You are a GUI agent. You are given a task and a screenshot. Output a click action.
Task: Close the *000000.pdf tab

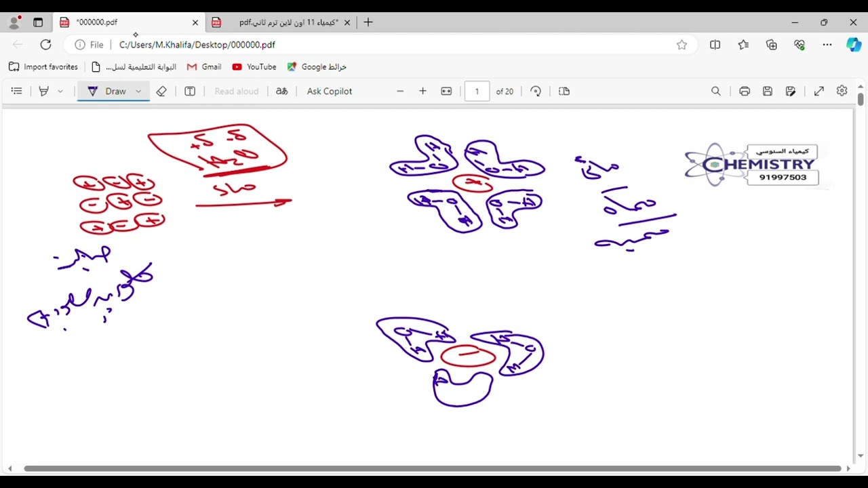pyautogui.click(x=195, y=22)
